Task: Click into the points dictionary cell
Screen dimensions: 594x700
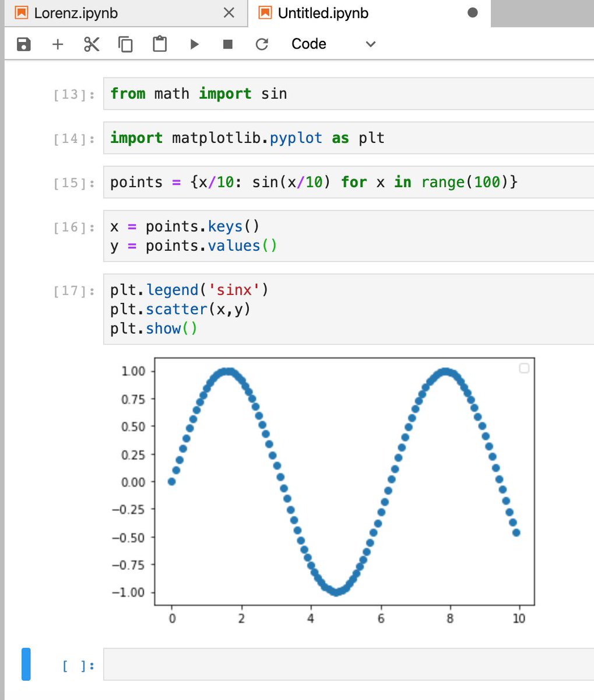Action: click(x=349, y=182)
